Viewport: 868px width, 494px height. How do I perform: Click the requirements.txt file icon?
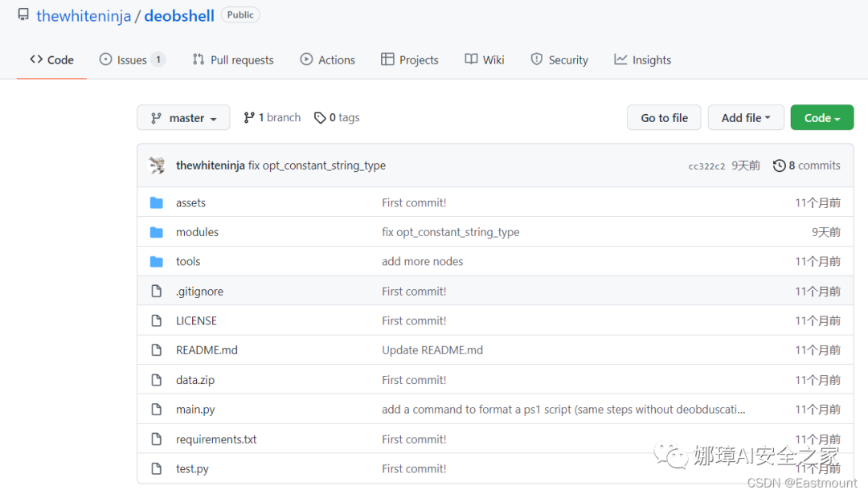pyautogui.click(x=157, y=439)
